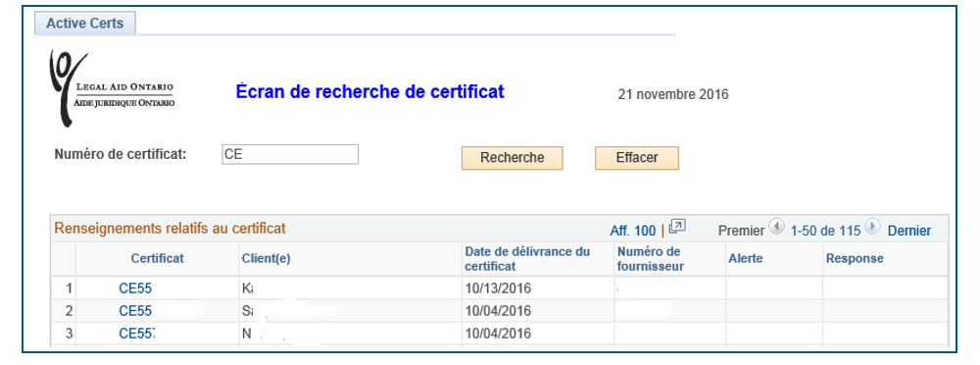980x365 pixels.
Task: Sort by the Client(e) column header
Action: [266, 259]
